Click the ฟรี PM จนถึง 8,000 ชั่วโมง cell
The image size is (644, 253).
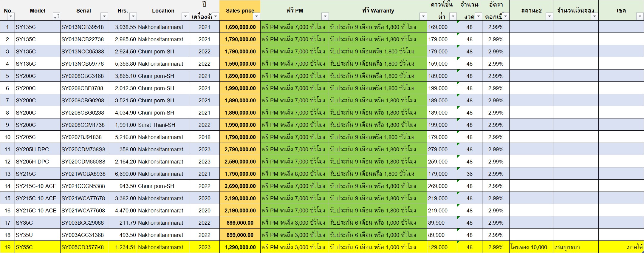coord(295,174)
